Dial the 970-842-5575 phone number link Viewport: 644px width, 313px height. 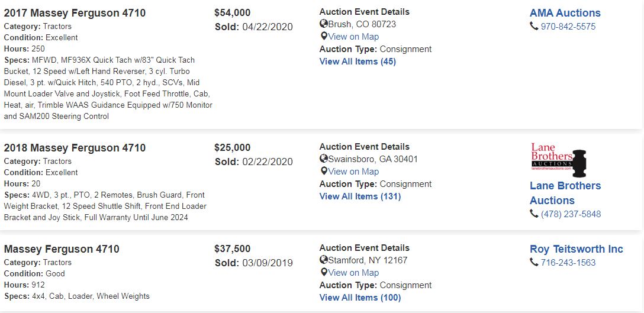coord(568,27)
